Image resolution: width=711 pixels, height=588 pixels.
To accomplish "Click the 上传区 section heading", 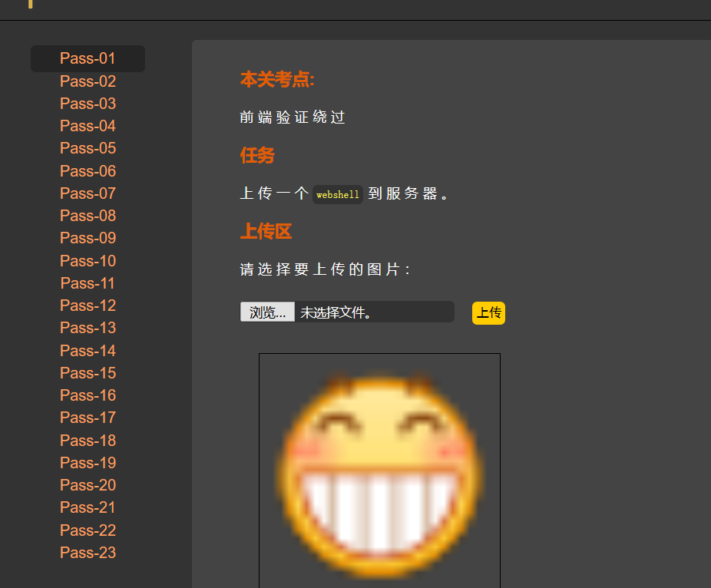I will click(266, 231).
